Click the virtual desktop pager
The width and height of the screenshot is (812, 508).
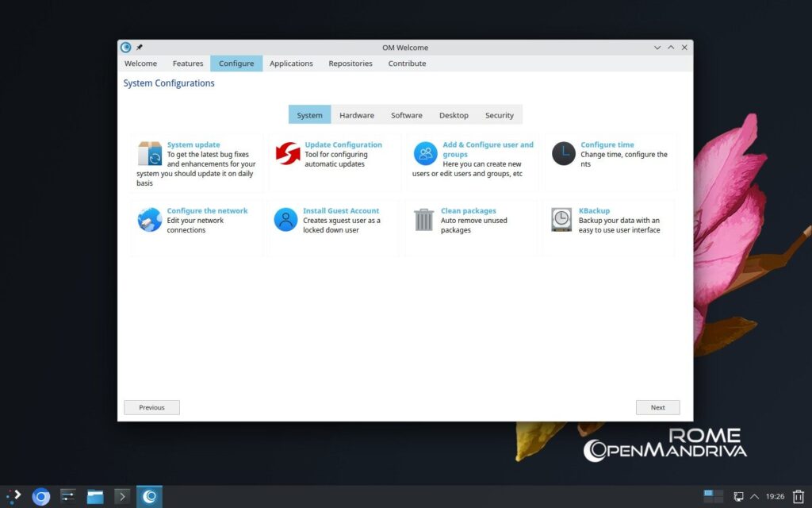(x=713, y=496)
